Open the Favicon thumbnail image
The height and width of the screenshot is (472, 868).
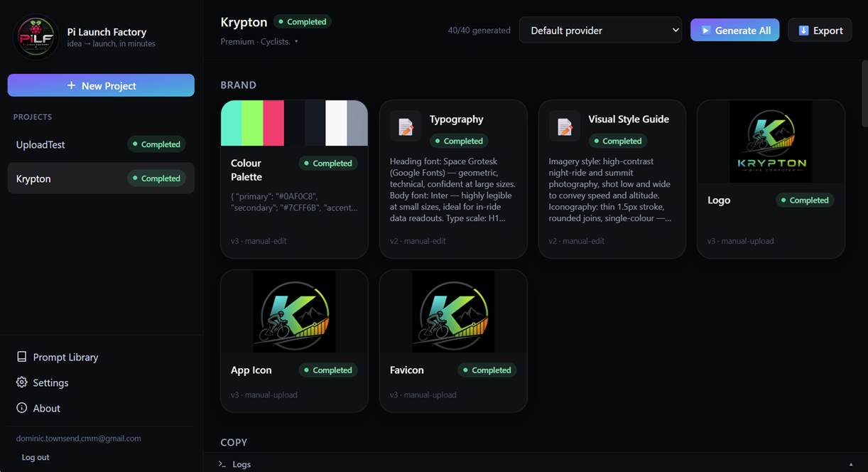click(x=453, y=311)
